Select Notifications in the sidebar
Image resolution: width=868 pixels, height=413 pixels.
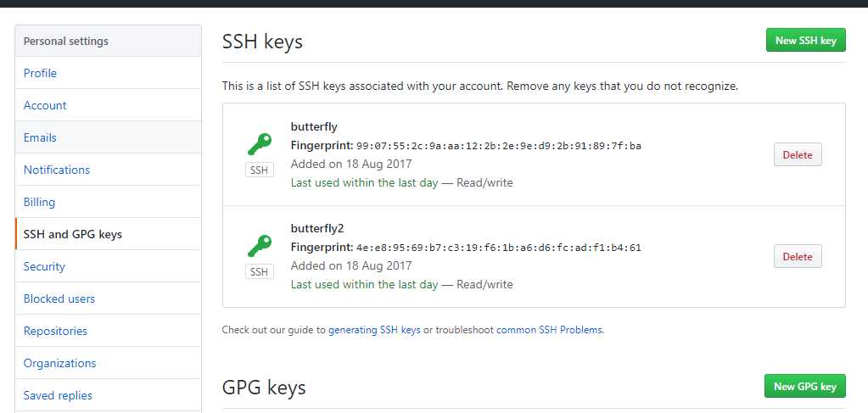(108, 170)
